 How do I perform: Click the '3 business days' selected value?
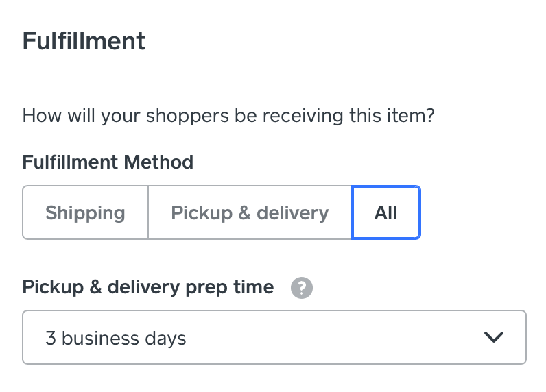point(116,338)
